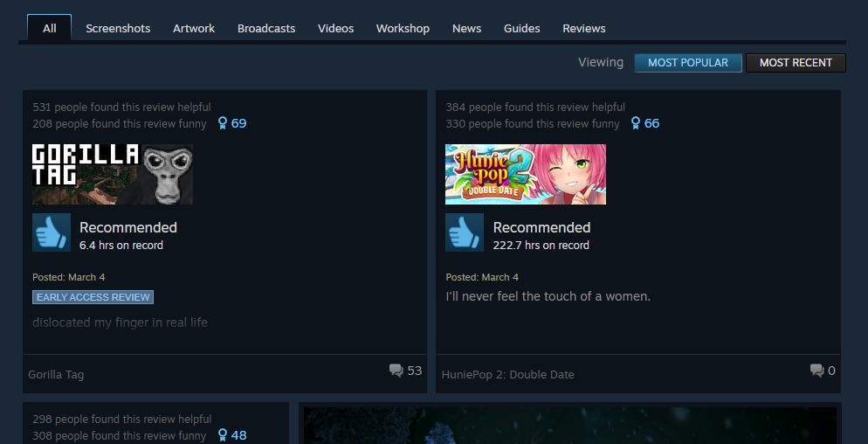
Task: Open the Broadcasts tab
Action: (x=266, y=28)
